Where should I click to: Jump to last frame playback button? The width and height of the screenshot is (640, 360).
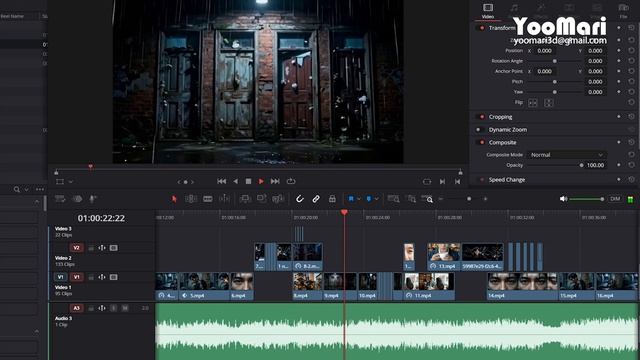point(275,181)
